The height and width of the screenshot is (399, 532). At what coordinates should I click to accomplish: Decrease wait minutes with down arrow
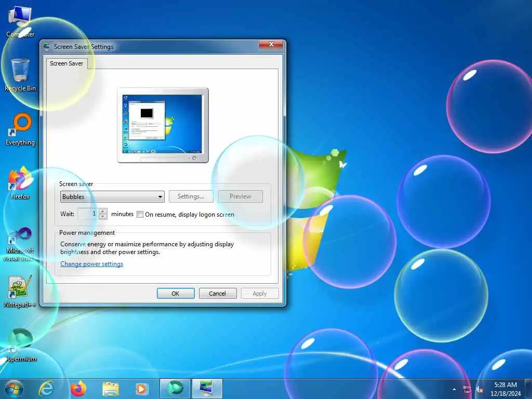[103, 217]
